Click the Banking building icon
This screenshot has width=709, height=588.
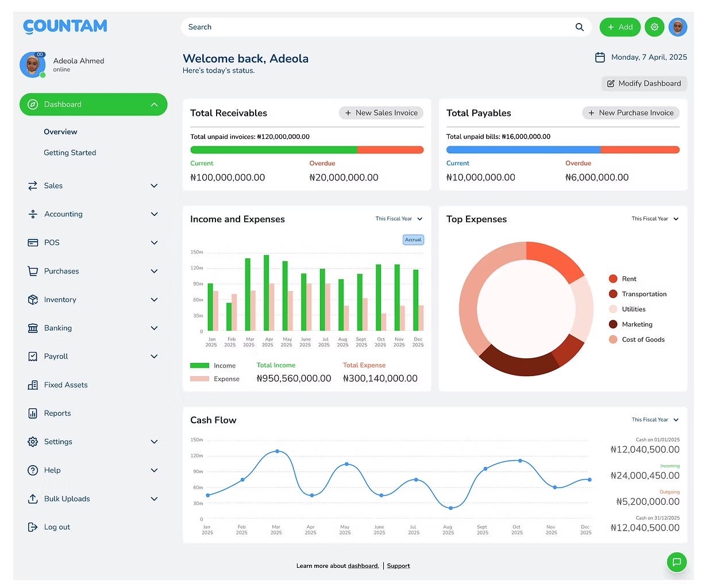click(x=33, y=328)
